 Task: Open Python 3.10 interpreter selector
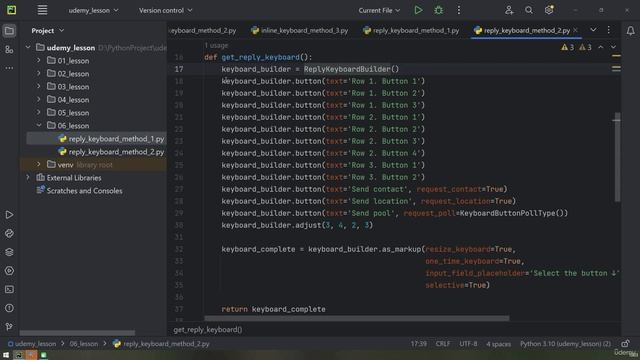(x=565, y=344)
